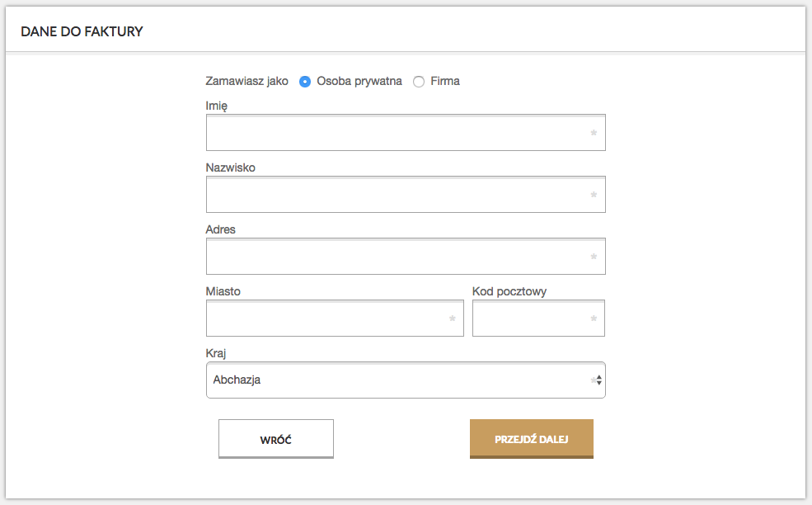812x505 pixels.
Task: Click the Kod pocztowy field
Action: coord(538,319)
